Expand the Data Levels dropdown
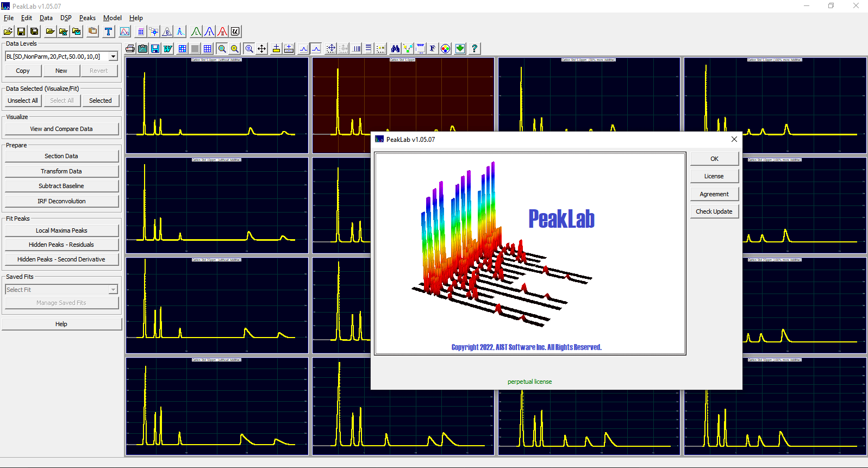Viewport: 868px width, 468px height. pyautogui.click(x=113, y=57)
